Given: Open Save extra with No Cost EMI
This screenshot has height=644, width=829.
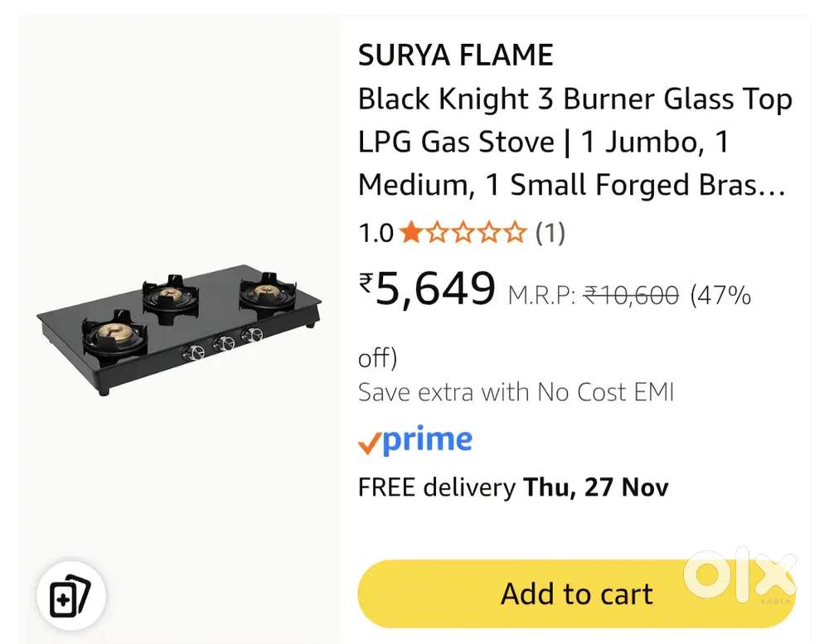Looking at the screenshot, I should point(516,392).
